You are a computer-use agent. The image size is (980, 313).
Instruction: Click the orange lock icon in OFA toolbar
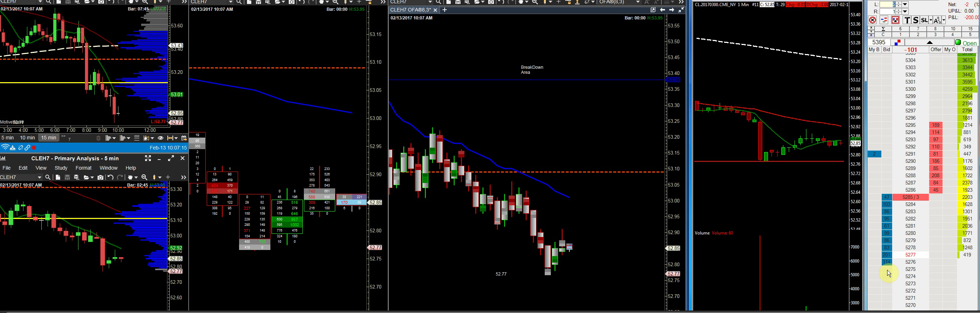coord(569,2)
